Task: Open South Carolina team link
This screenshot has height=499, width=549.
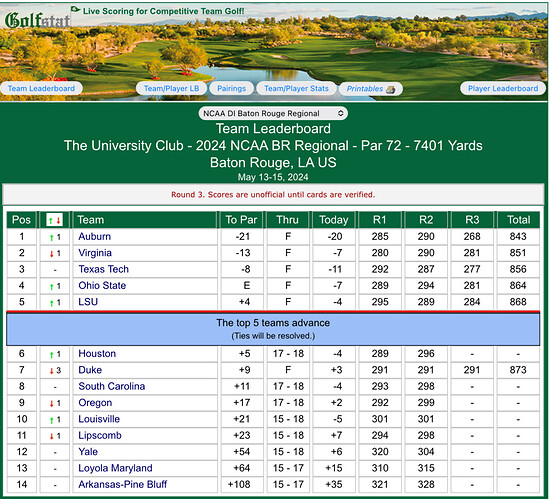Action: 112,387
